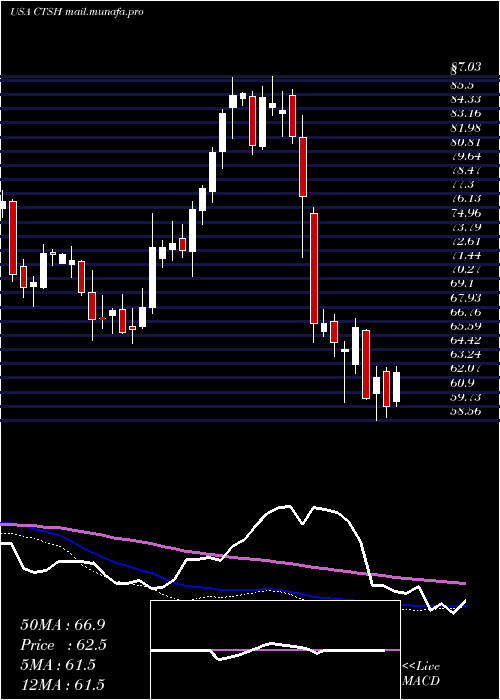500x700 pixels.
Task: Click the 73.79 price axis label
Action: (x=465, y=227)
